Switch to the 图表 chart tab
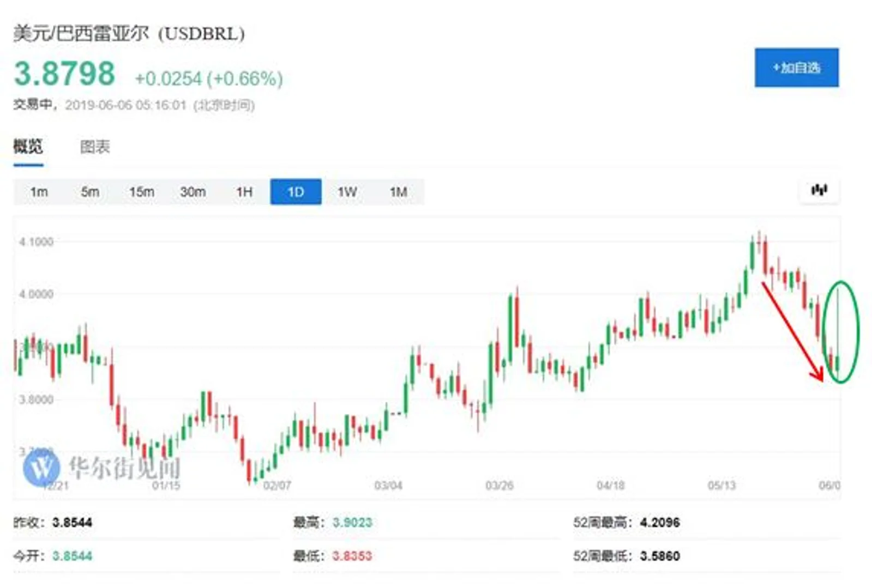The width and height of the screenshot is (872, 588). (x=95, y=147)
